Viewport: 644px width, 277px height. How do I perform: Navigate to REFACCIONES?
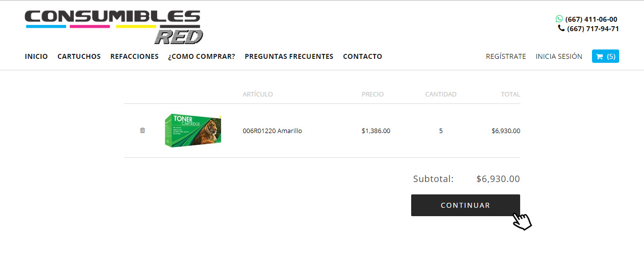134,56
